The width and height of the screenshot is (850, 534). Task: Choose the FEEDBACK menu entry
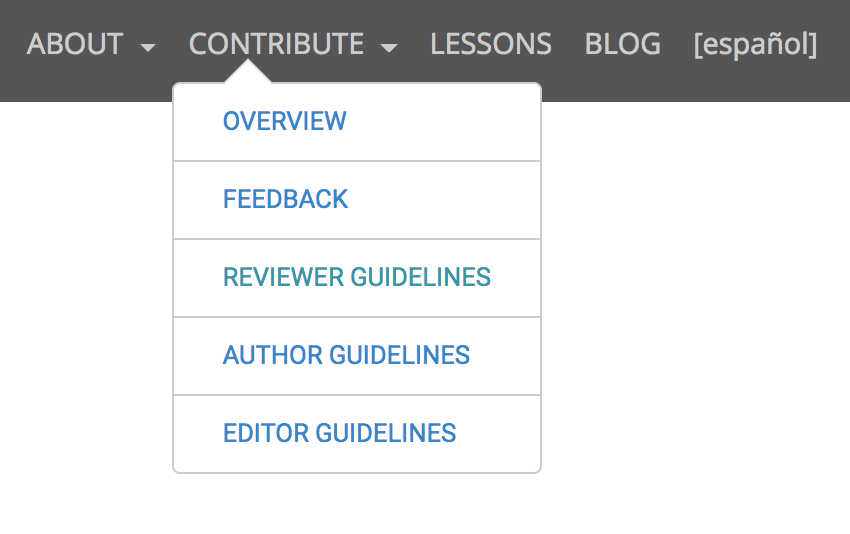tap(286, 199)
